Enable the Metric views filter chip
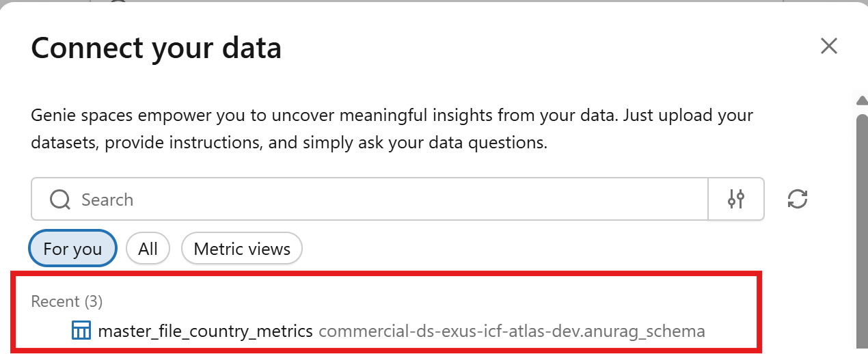The height and width of the screenshot is (354, 868). pyautogui.click(x=242, y=249)
